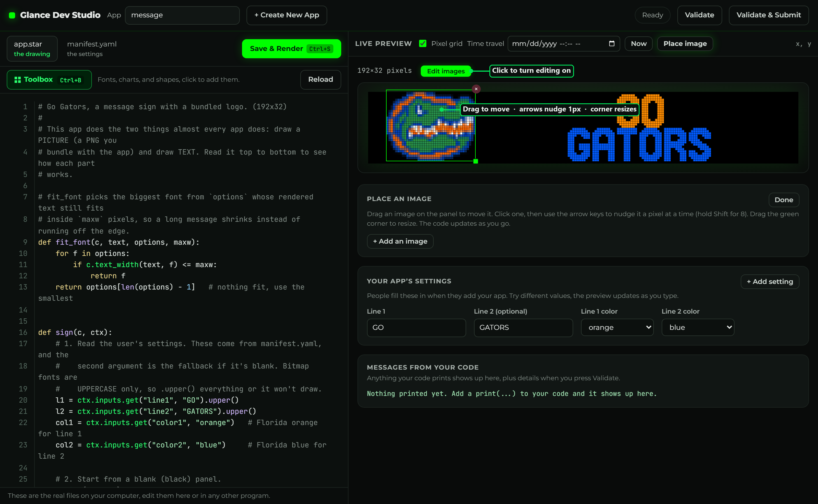Click the Validate button
Viewport: 818px width, 504px height.
(699, 15)
